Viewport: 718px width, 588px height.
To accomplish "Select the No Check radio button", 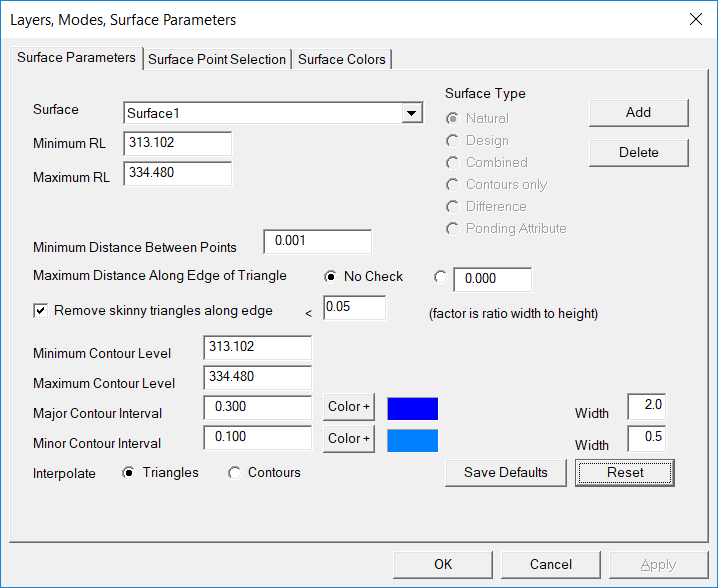I will [330, 277].
